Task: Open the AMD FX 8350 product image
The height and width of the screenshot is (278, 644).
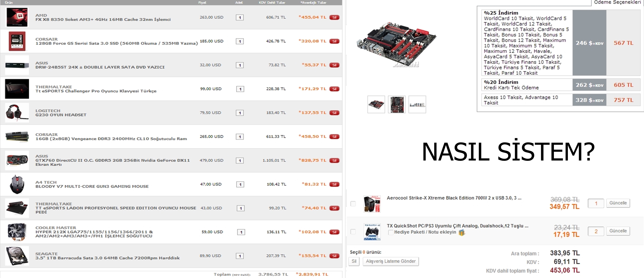Action: 17,17
